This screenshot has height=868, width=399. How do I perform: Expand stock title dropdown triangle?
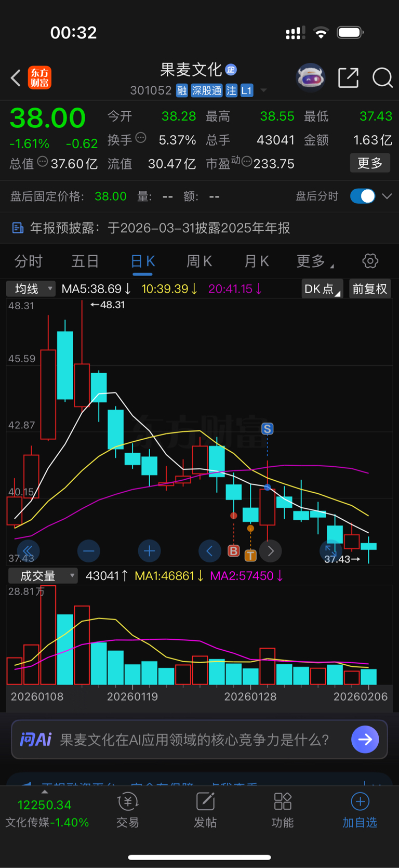pos(263,90)
